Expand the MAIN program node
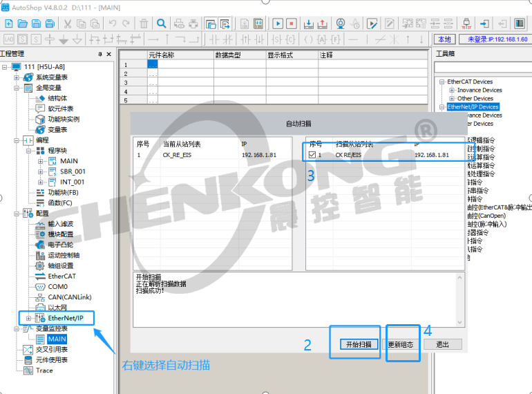Screen dimensions: 532x394 coord(40,161)
